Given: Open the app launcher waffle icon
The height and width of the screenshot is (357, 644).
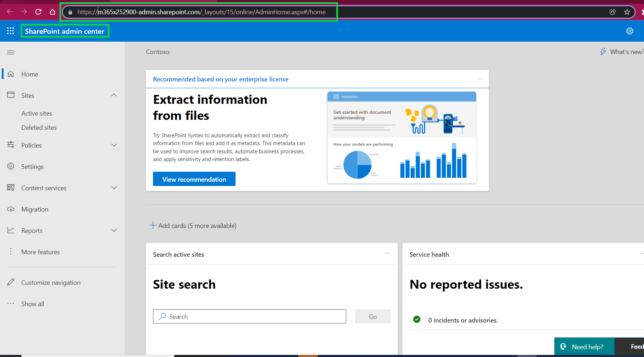Looking at the screenshot, I should pyautogui.click(x=10, y=31).
